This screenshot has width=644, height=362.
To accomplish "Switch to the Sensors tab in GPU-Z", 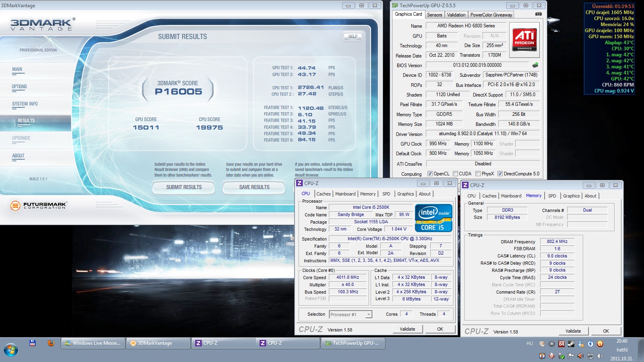I will coord(434,15).
